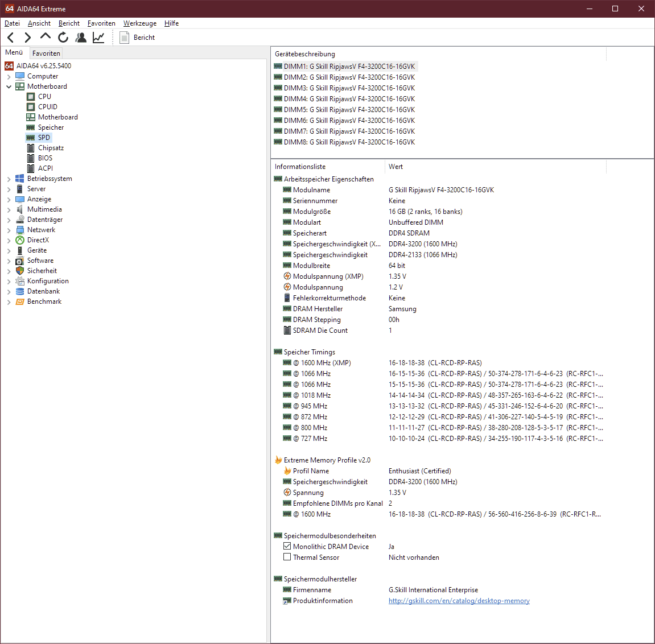The width and height of the screenshot is (655, 644).
Task: Switch to the Favoriten tab in the left panel
Action: (46, 53)
